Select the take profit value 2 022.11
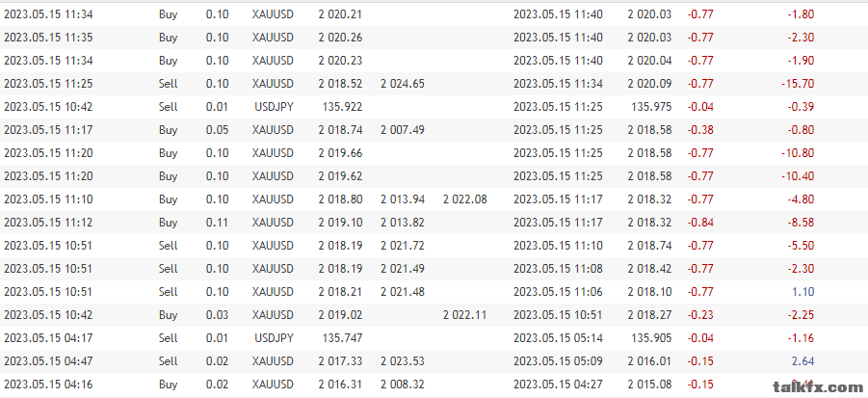Screen dimensions: 868x398 [x=465, y=315]
